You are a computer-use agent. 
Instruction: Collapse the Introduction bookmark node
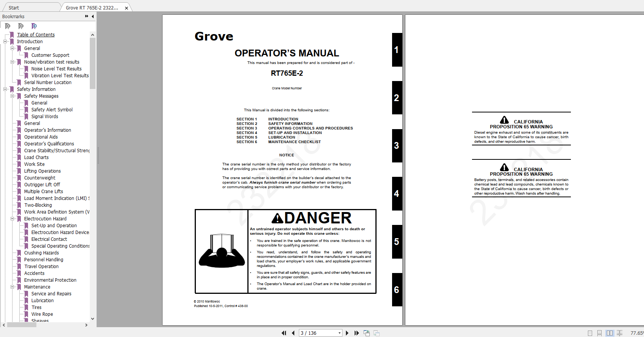point(5,42)
